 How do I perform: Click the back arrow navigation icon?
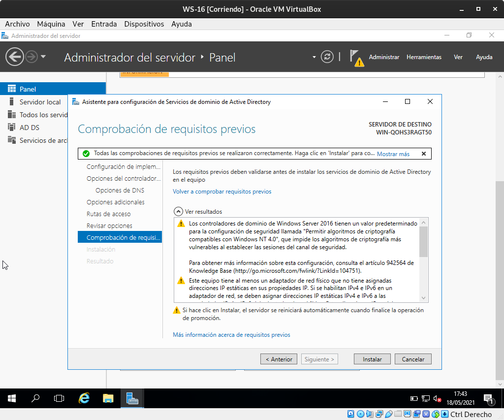[15, 57]
